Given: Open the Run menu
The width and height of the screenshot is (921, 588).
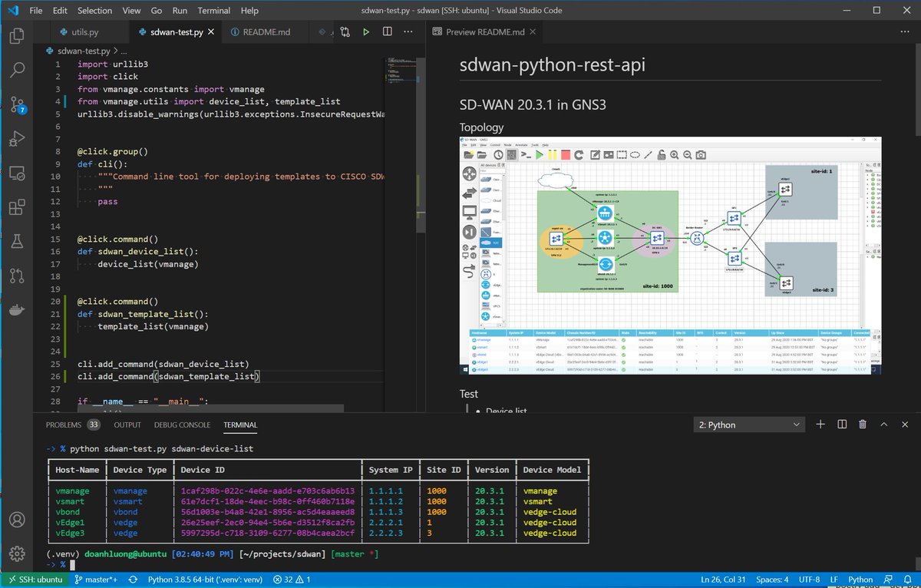Looking at the screenshot, I should coord(180,11).
